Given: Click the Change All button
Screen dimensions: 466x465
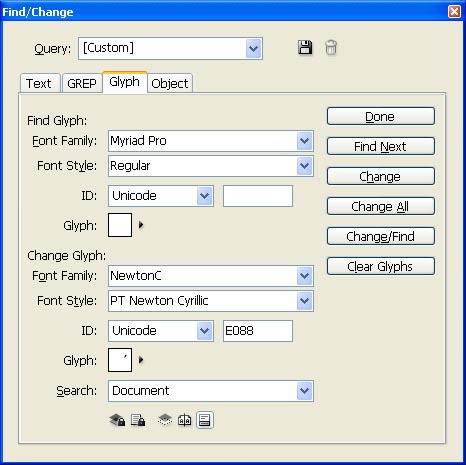Looking at the screenshot, I should point(381,206).
